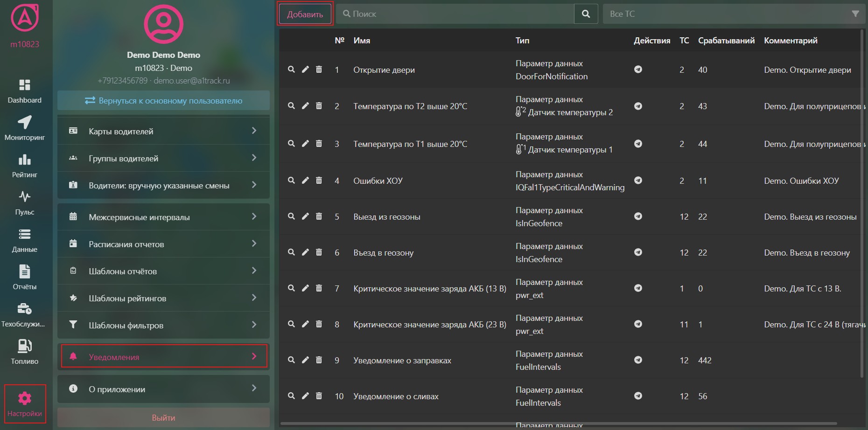Click Telegram action icon for Уведомление о заправках
Viewport: 868px width, 430px height.
638,360
